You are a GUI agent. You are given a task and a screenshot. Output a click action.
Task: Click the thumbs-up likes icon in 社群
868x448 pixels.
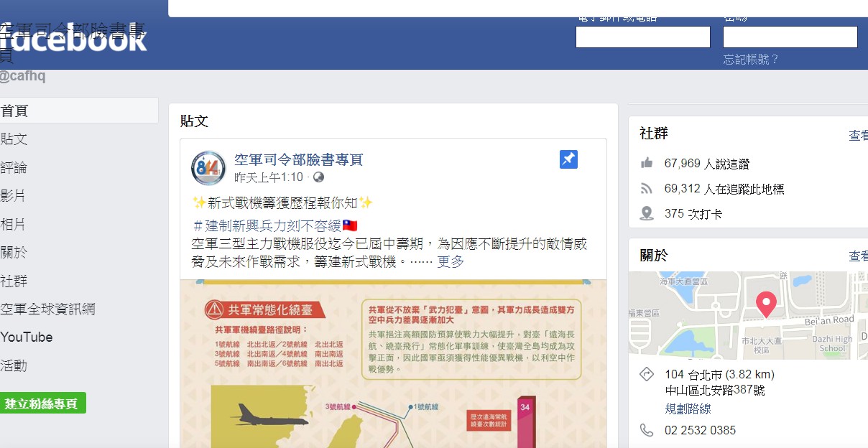tap(647, 164)
